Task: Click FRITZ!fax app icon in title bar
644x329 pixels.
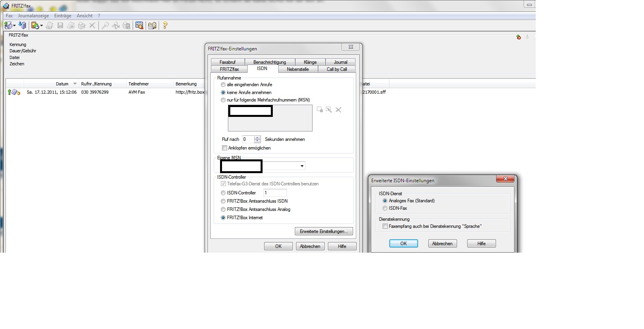Action: [x=6, y=6]
